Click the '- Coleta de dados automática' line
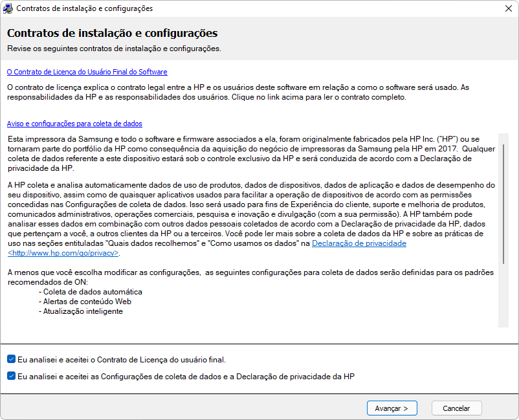519x420 pixels. click(x=91, y=292)
